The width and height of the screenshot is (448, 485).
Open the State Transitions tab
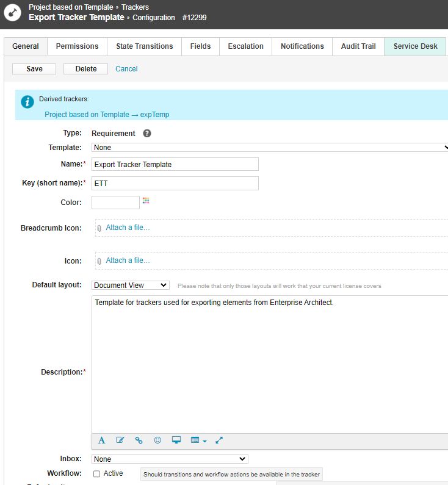coord(145,46)
